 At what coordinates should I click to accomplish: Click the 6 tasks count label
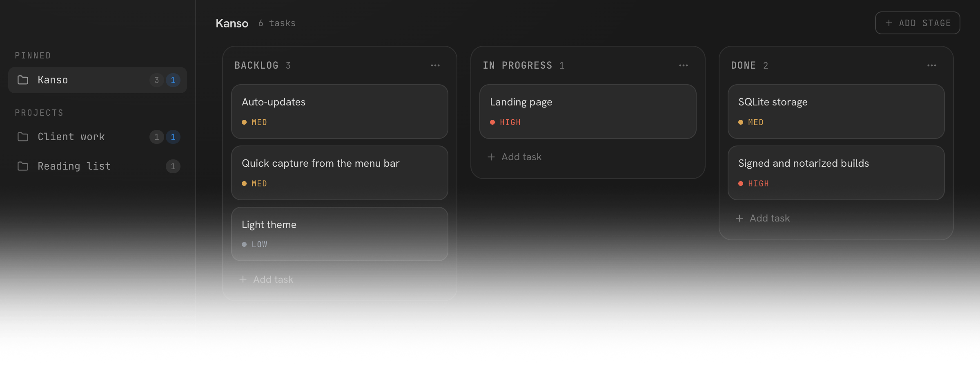click(x=277, y=23)
